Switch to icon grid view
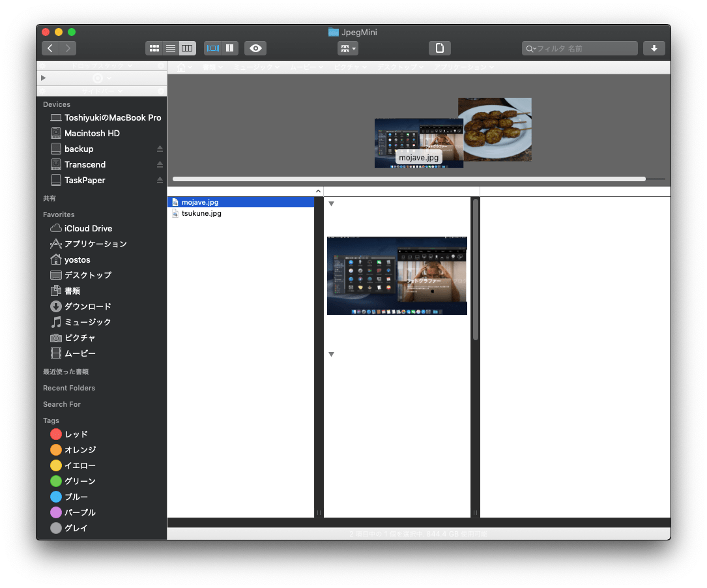Viewport: 707px width, 588px height. pos(154,48)
